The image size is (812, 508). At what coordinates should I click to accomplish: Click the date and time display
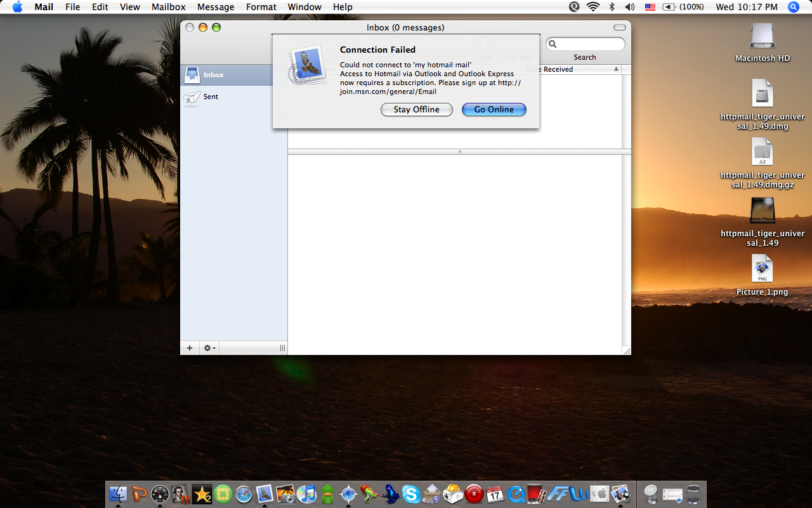746,7
